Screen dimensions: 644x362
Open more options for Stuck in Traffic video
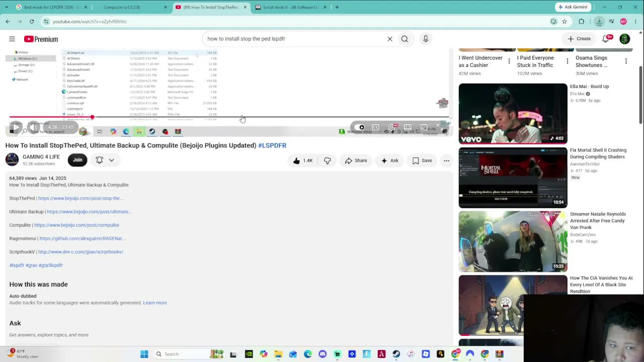568,61
